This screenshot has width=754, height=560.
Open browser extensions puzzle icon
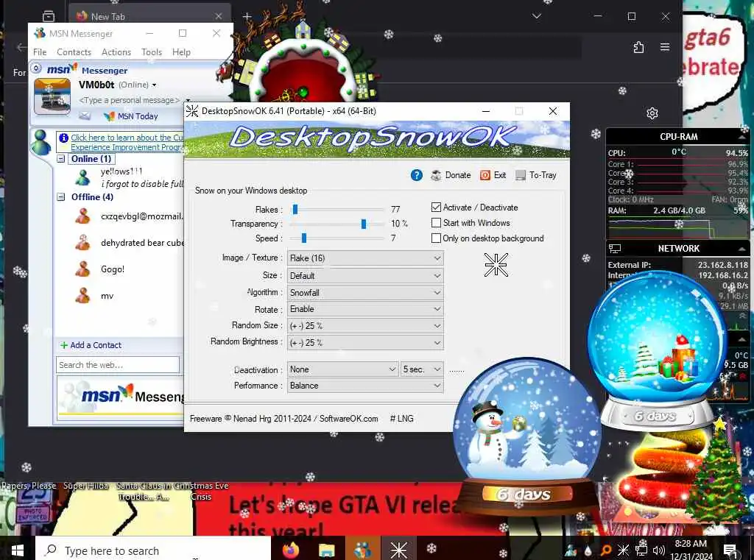(x=638, y=47)
